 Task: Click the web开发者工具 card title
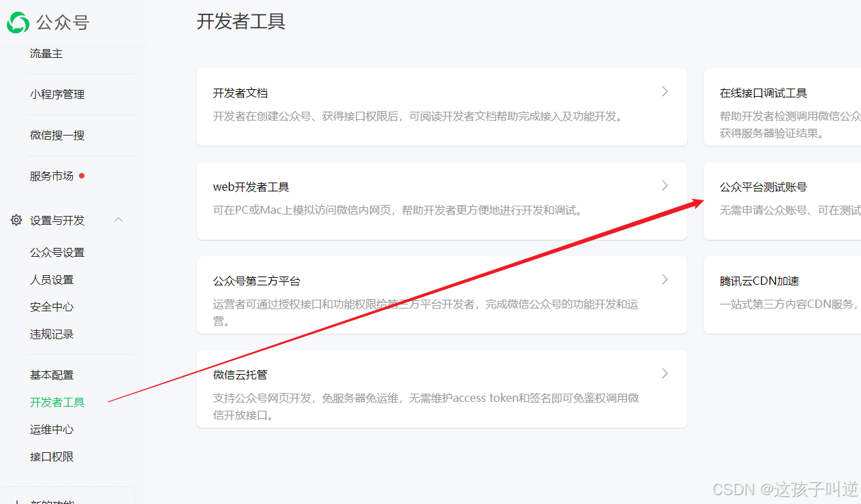[x=251, y=187]
